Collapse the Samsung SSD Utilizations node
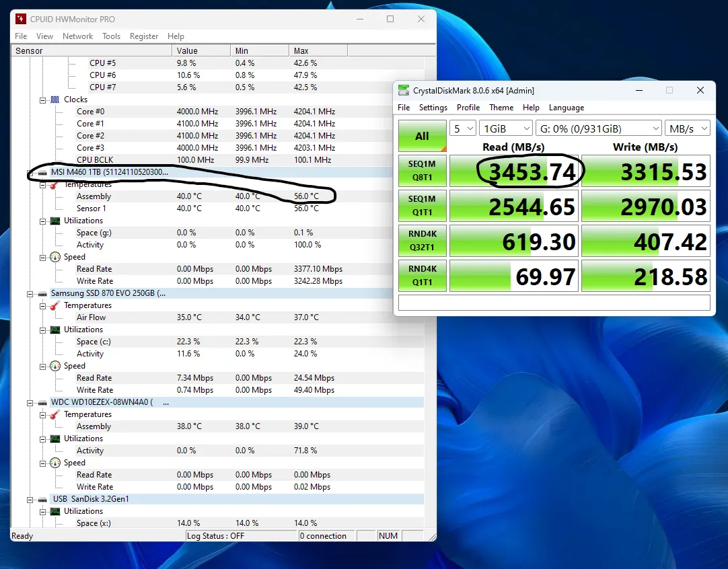This screenshot has width=728, height=569. pyautogui.click(x=43, y=330)
